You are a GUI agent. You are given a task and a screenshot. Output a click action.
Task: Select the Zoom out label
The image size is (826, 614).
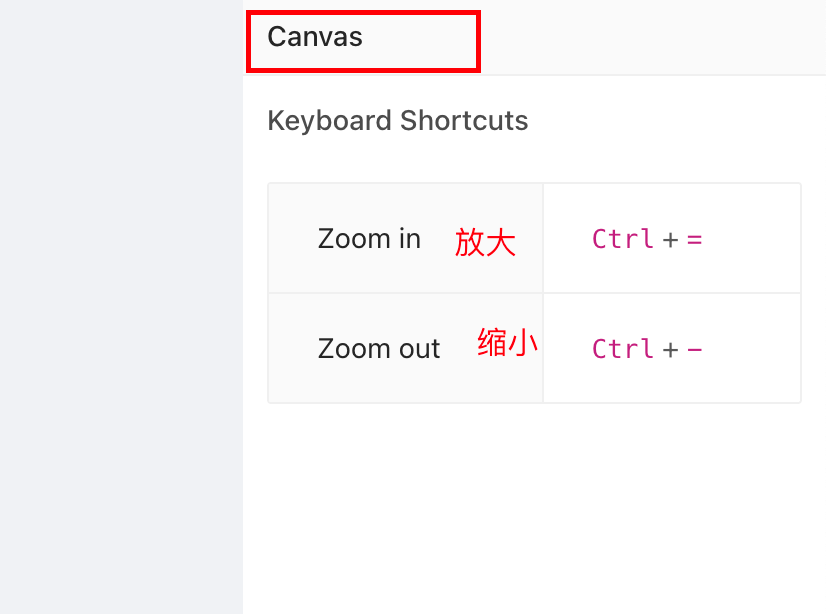pyautogui.click(x=379, y=349)
